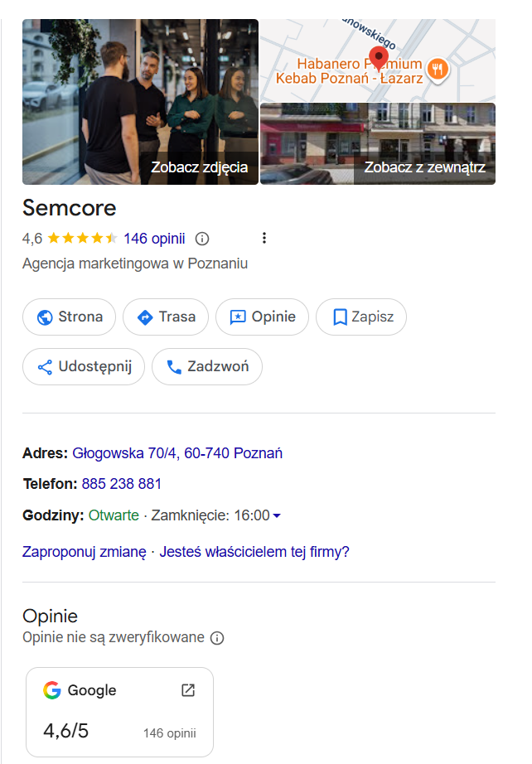The height and width of the screenshot is (764, 532).
Task: Click the Habanero Kebab restaurant map marker
Action: click(x=438, y=70)
